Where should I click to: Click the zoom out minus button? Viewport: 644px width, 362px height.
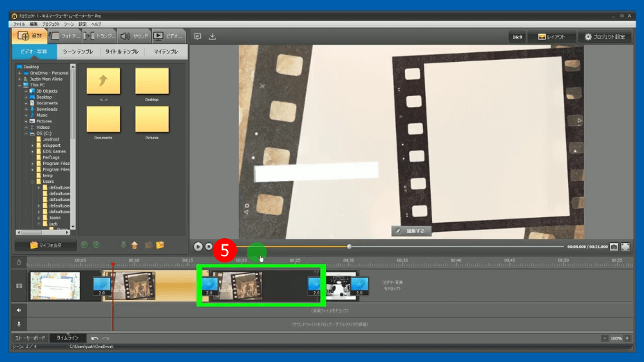click(604, 338)
